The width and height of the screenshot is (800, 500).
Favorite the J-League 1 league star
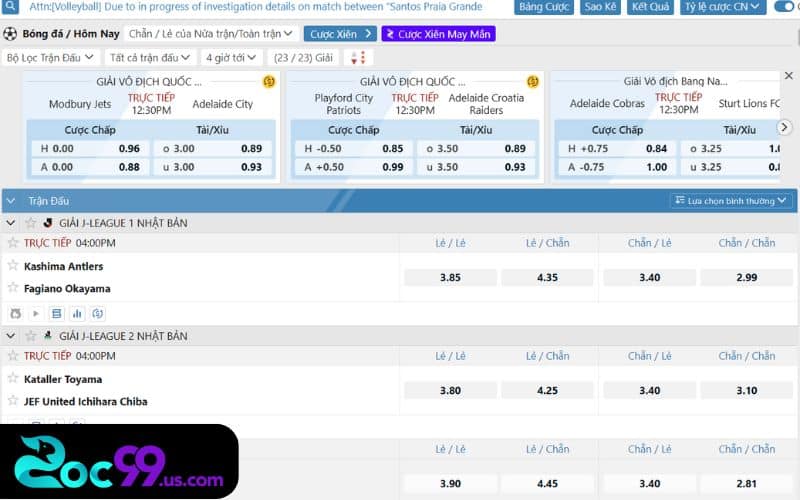[31, 223]
